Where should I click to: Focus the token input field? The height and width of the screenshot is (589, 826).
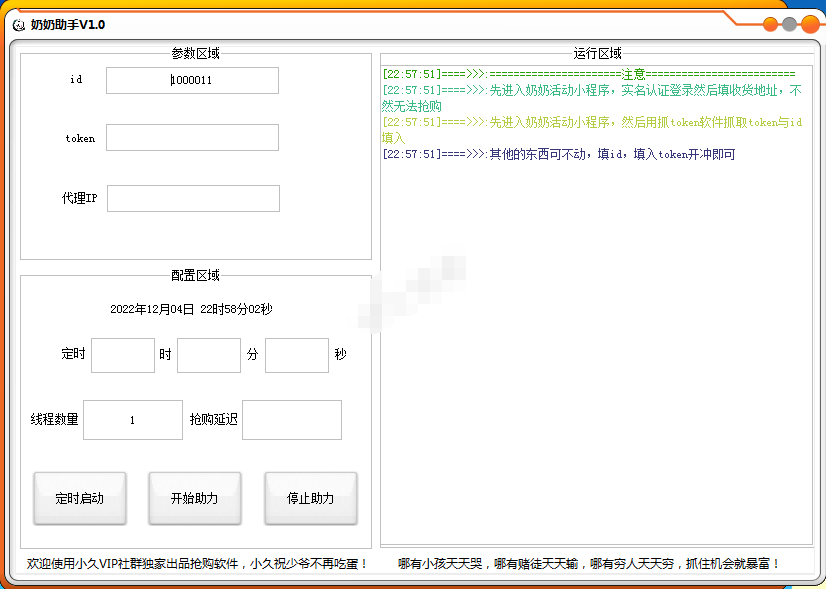[192, 138]
